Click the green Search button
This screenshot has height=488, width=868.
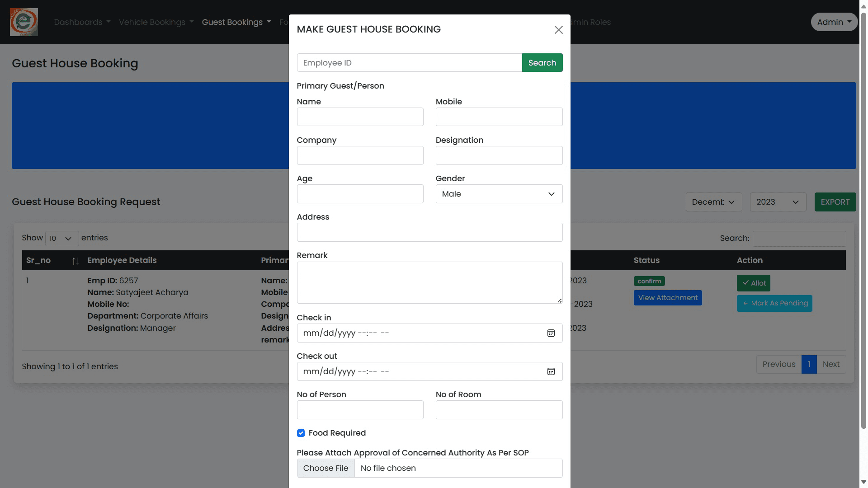point(542,62)
